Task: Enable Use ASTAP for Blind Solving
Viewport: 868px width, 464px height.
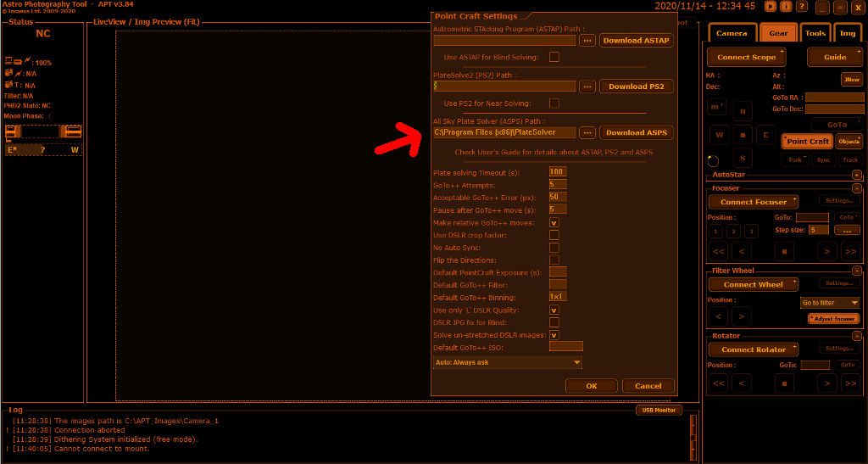Action: pyautogui.click(x=554, y=58)
